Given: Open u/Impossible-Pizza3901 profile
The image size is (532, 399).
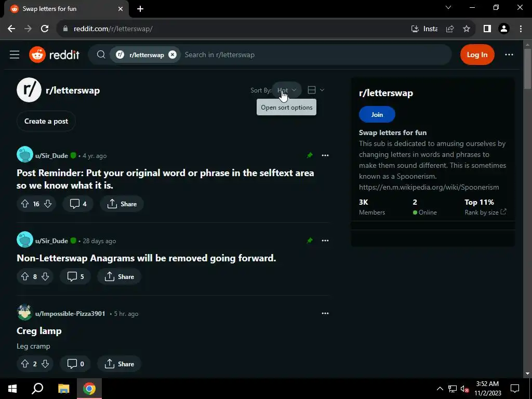Looking at the screenshot, I should tap(70, 313).
